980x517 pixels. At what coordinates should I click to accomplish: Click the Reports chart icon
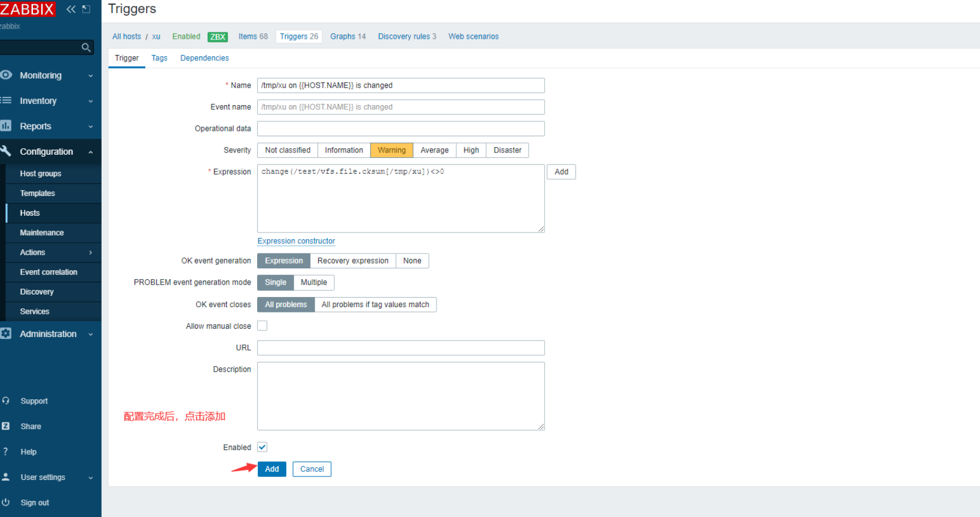[x=6, y=126]
